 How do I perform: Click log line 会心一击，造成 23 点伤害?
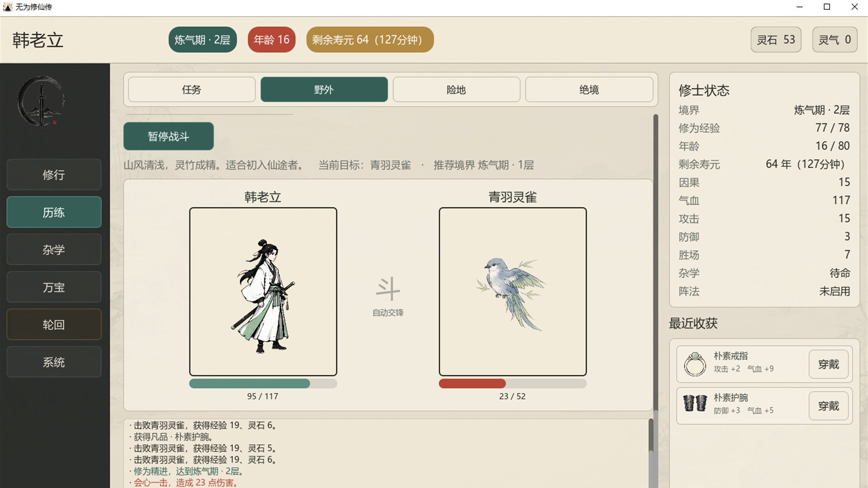(184, 483)
